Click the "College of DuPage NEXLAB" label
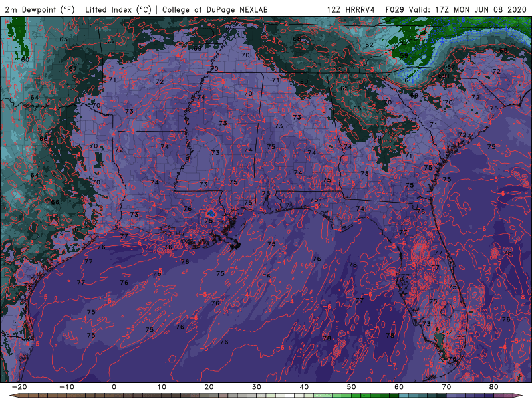532x399 pixels. click(215, 9)
